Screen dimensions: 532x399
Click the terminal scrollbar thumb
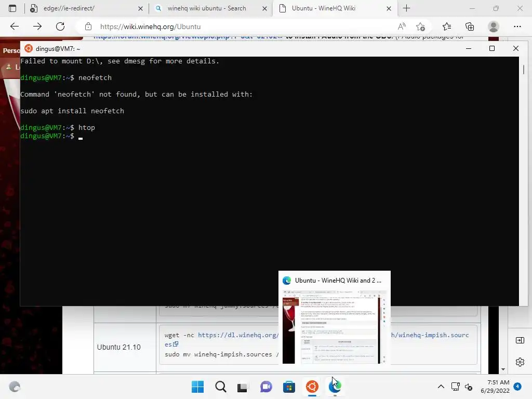[524, 70]
